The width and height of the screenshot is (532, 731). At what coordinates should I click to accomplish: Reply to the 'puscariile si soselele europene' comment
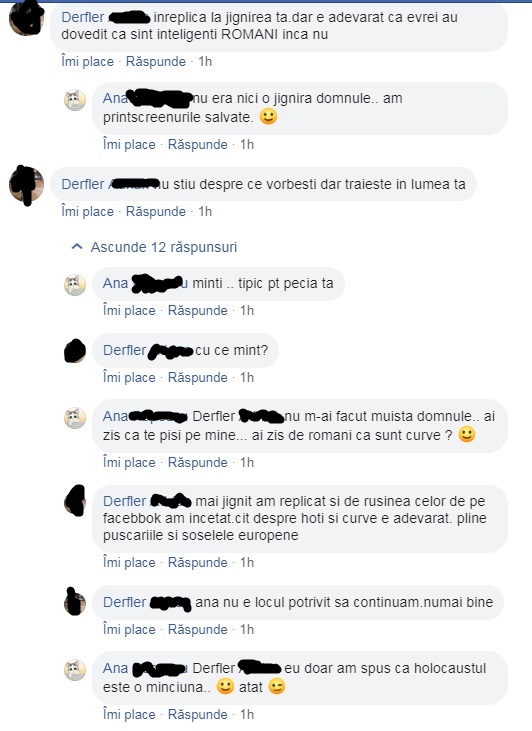point(198,563)
